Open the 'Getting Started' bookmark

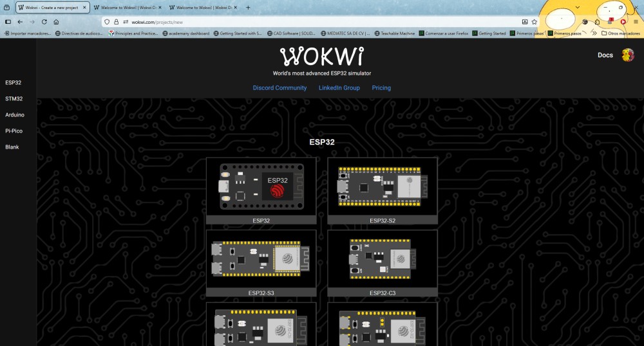[489, 33]
